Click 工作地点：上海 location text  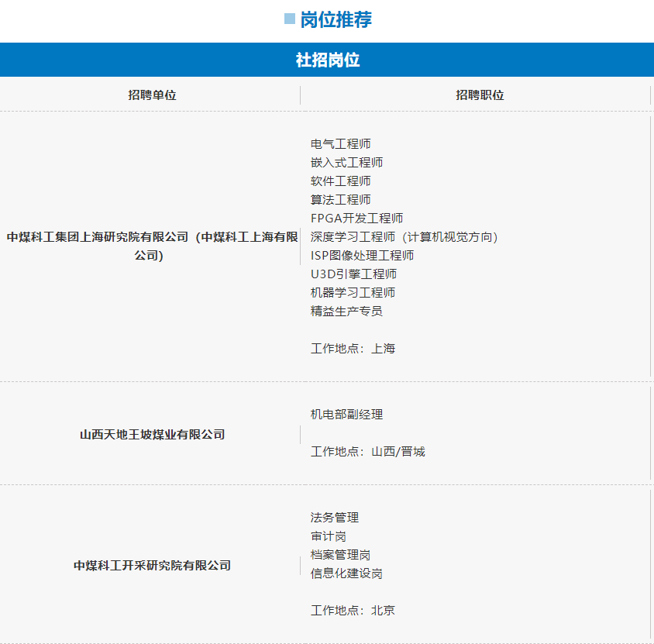[x=353, y=348]
